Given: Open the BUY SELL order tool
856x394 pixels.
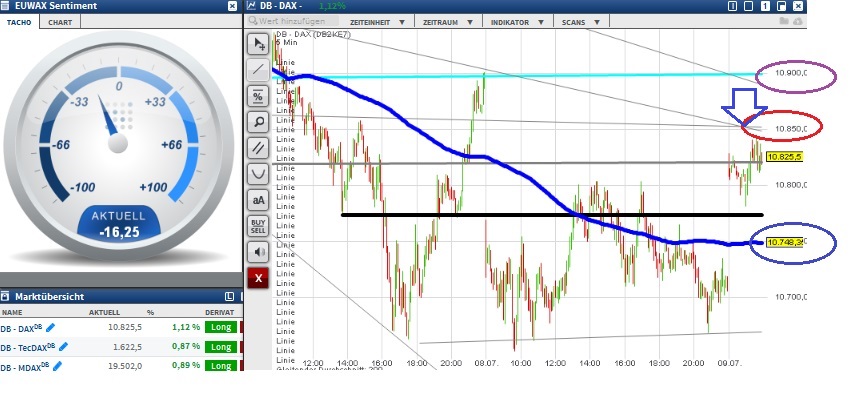Looking at the screenshot, I should click(x=258, y=226).
